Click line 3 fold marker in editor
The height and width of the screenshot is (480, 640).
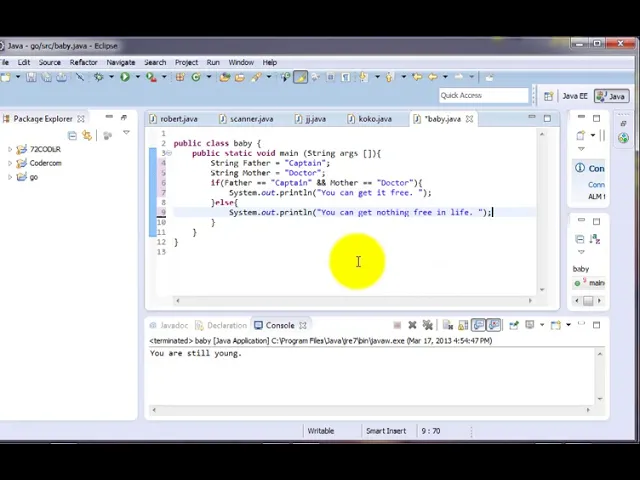pyautogui.click(x=169, y=153)
